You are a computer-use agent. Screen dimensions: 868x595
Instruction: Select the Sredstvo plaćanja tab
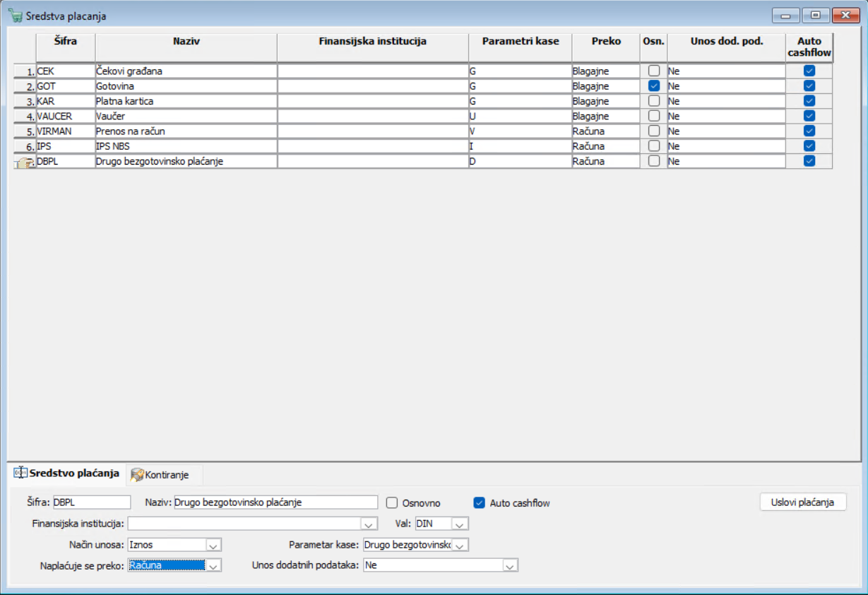tap(66, 473)
